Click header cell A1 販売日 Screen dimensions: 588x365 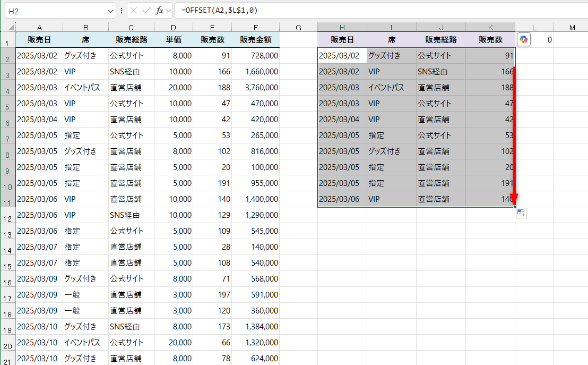pyautogui.click(x=39, y=40)
